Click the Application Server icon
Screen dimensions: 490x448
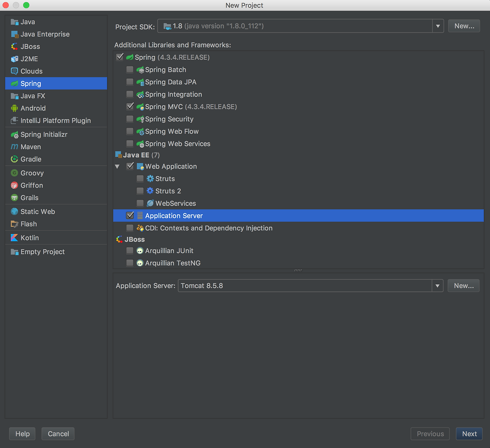tap(140, 216)
